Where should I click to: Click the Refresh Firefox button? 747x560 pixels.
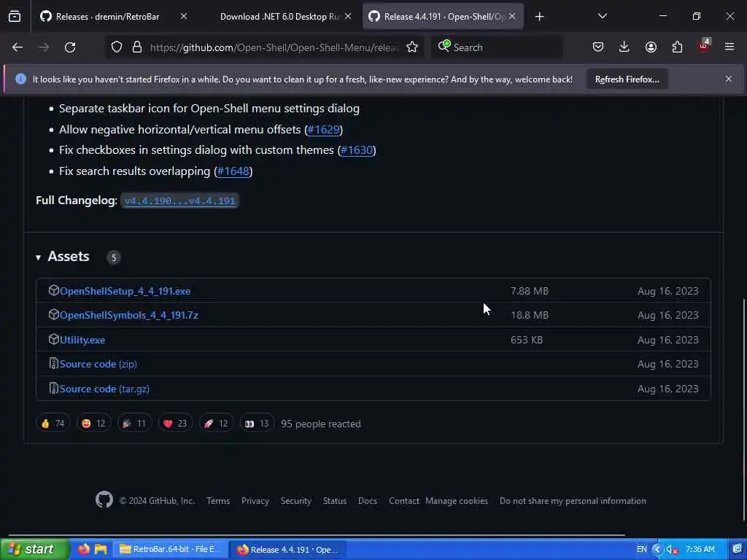(627, 79)
